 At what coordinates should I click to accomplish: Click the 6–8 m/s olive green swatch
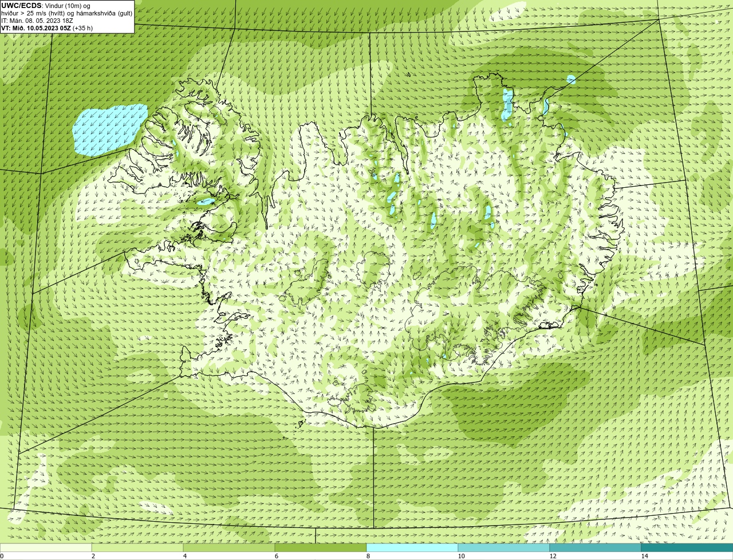coord(321,547)
